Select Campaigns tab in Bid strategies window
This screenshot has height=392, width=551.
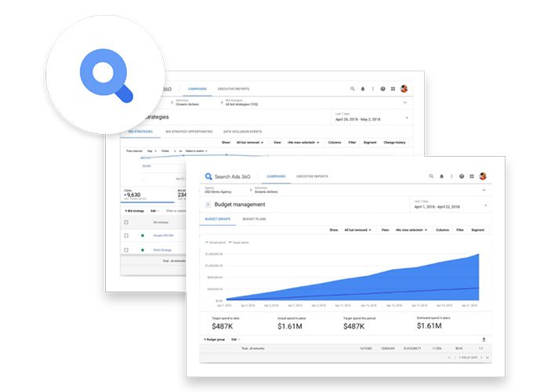tap(198, 89)
